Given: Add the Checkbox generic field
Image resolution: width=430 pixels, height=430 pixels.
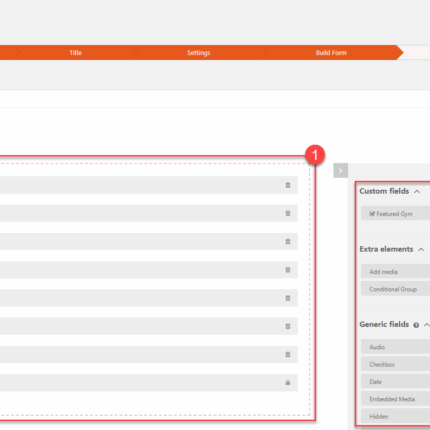Looking at the screenshot, I should coord(395,364).
